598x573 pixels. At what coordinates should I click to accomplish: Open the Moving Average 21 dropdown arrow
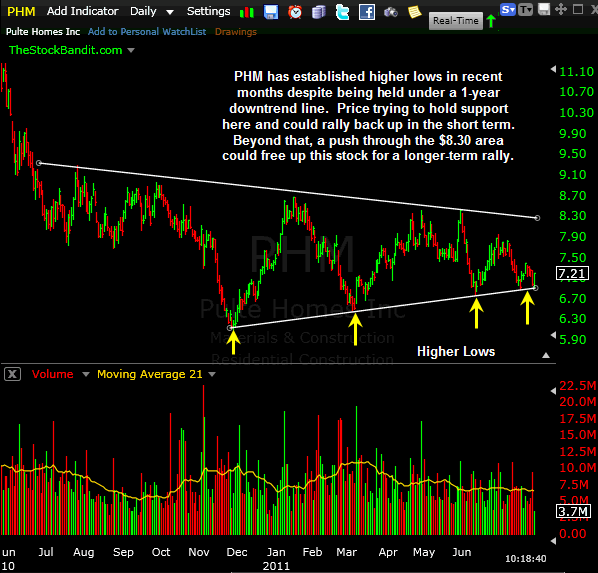pyautogui.click(x=212, y=375)
